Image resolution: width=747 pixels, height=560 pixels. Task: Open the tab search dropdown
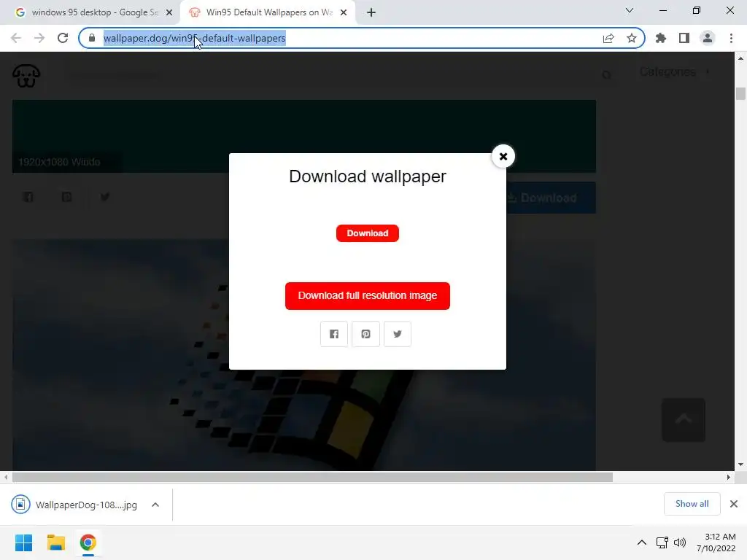[x=630, y=10]
